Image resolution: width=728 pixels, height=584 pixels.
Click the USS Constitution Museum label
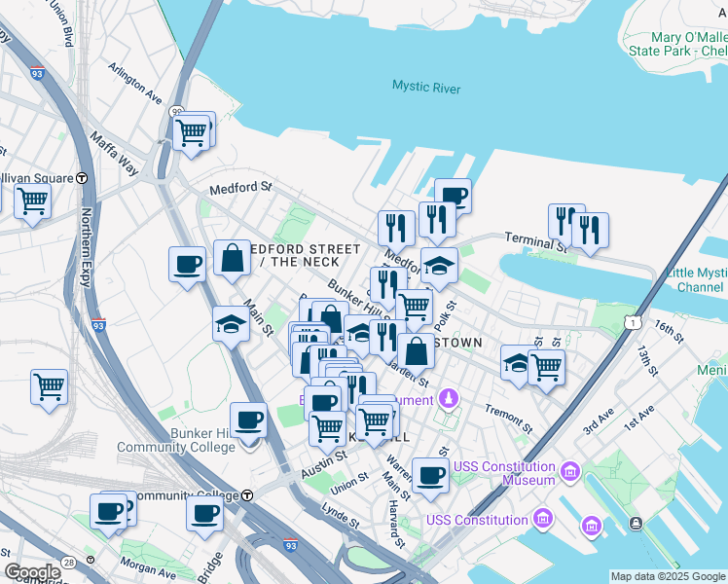click(x=504, y=473)
